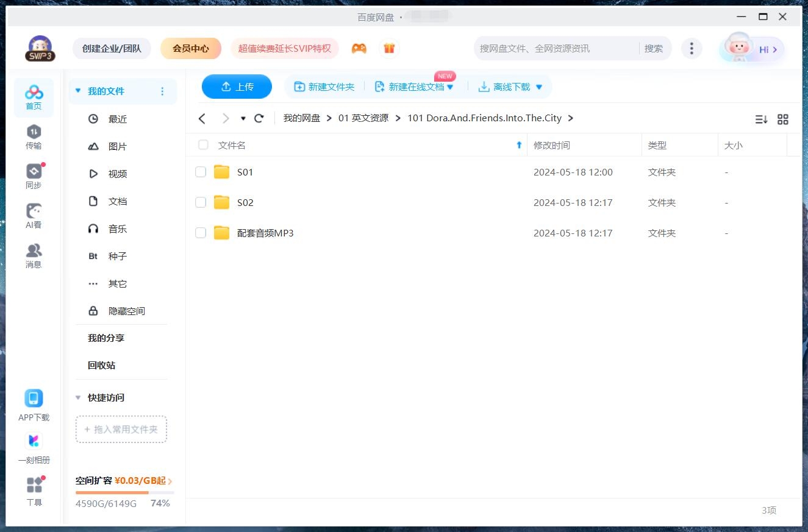This screenshot has width=808, height=532.
Task: Open the 传输 (Transfer) panel icon
Action: tap(34, 135)
